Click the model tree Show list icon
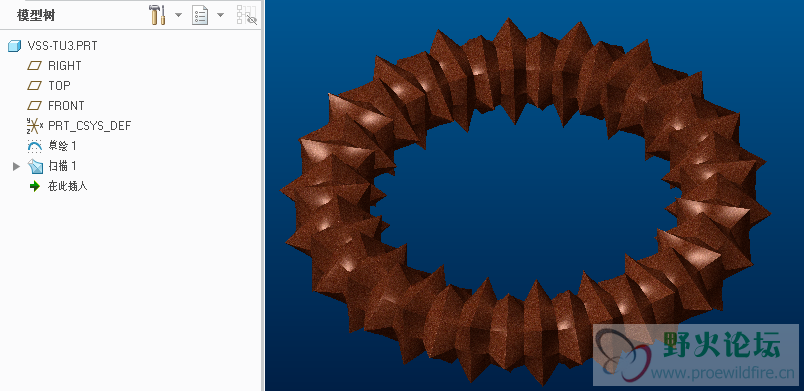Image resolution: width=804 pixels, height=391 pixels. [200, 15]
